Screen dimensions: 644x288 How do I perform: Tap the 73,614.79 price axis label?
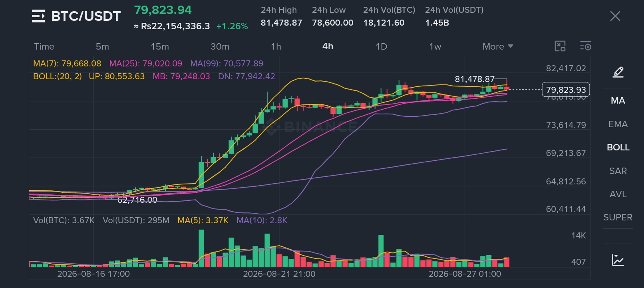tap(566, 125)
